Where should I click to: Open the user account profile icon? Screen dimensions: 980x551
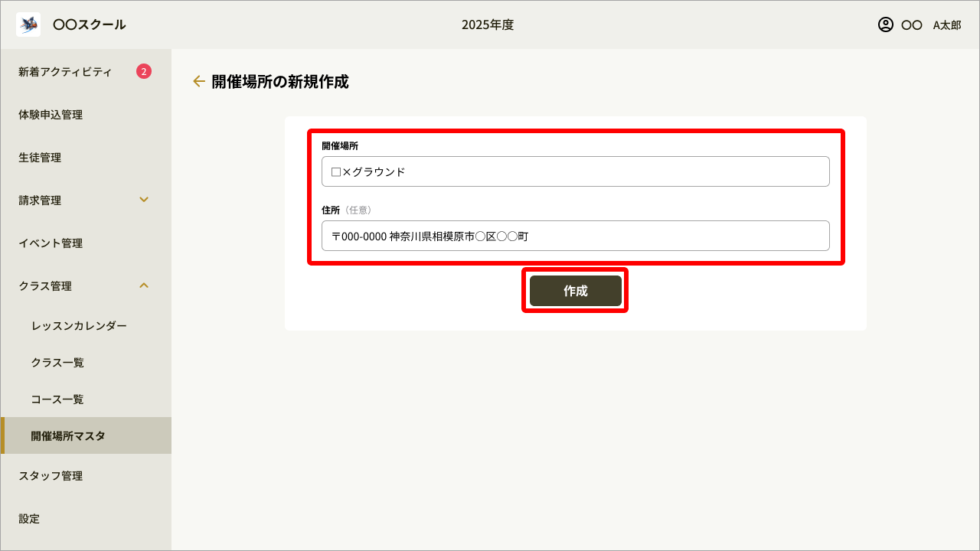tap(884, 24)
